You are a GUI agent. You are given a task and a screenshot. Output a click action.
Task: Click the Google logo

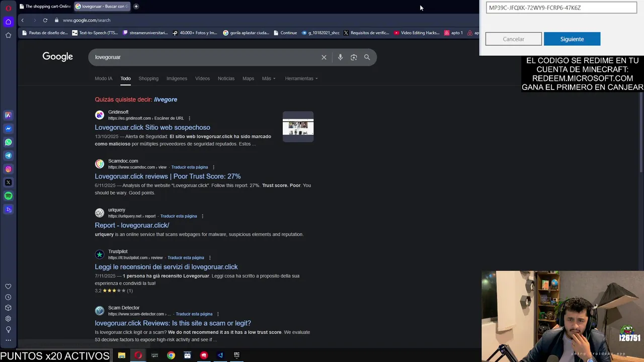click(58, 57)
